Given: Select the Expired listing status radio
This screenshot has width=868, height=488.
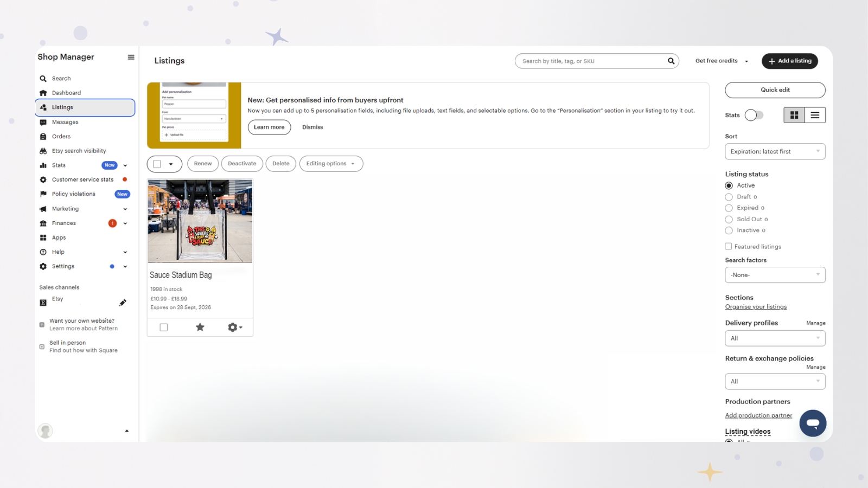Looking at the screenshot, I should 729,208.
